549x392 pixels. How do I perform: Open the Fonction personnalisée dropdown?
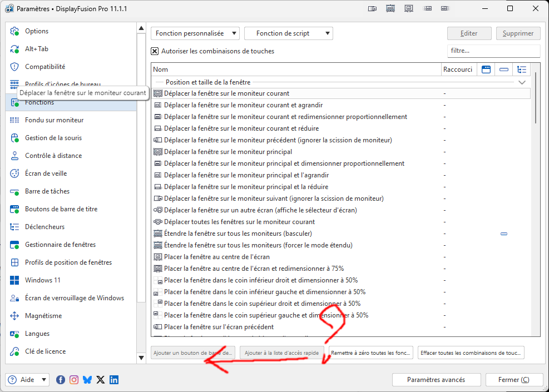click(195, 33)
